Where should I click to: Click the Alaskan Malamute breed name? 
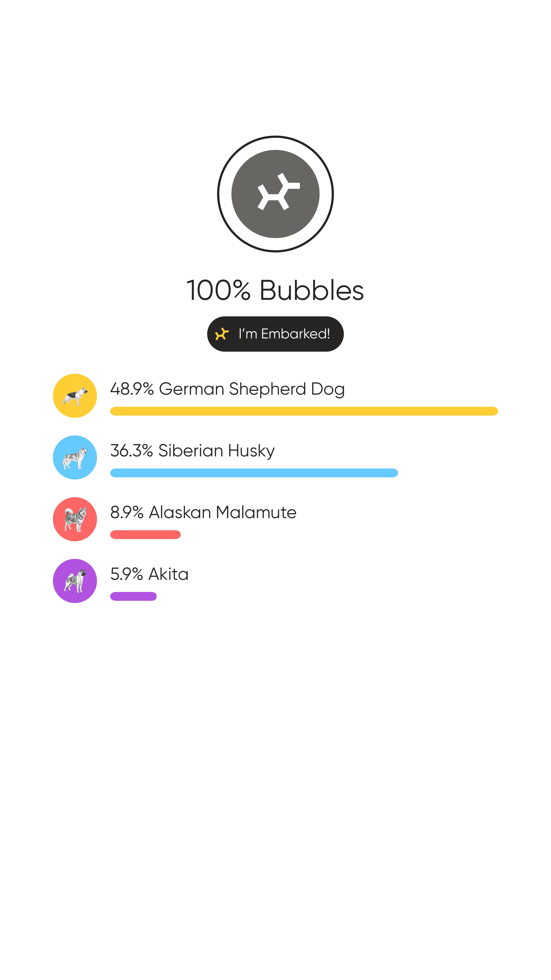[x=222, y=512]
